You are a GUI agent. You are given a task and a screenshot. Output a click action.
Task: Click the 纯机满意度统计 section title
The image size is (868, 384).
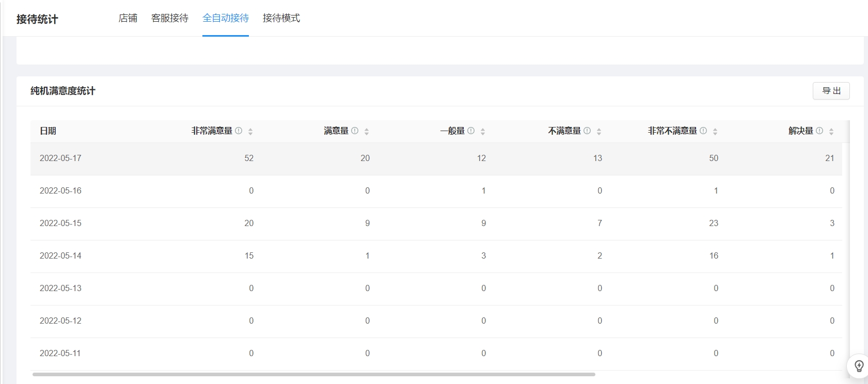(63, 91)
